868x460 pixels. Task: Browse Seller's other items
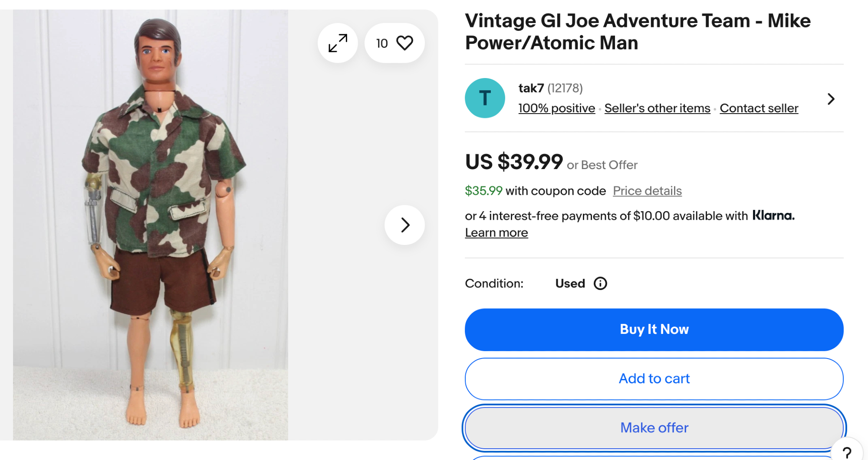click(x=657, y=108)
